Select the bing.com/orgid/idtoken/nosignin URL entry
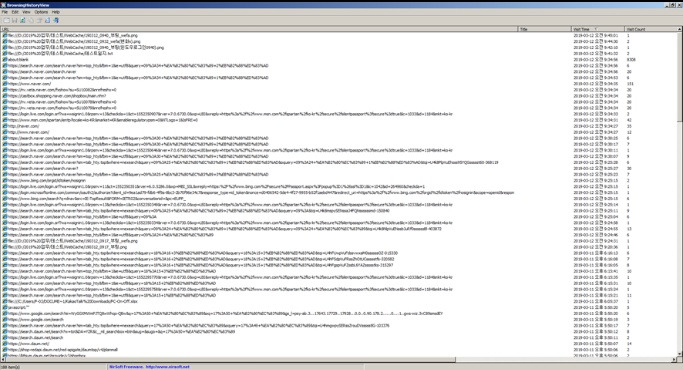683x370 pixels. coord(47,180)
